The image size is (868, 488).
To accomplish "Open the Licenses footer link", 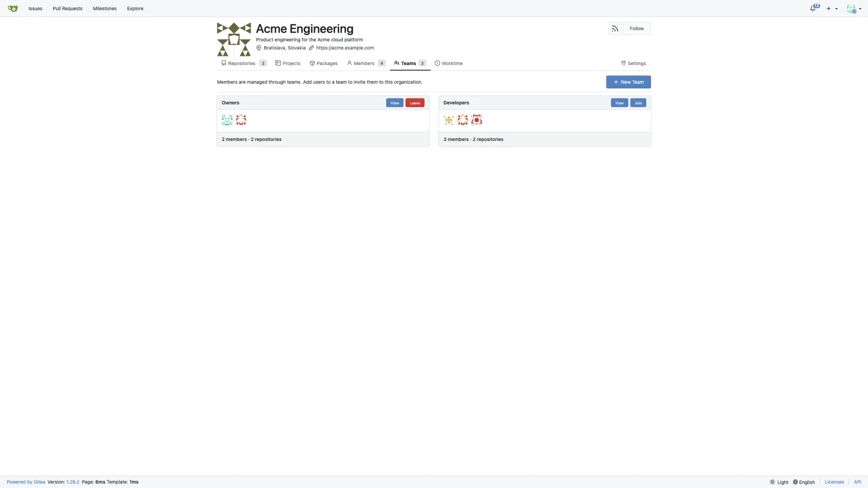I will click(834, 482).
